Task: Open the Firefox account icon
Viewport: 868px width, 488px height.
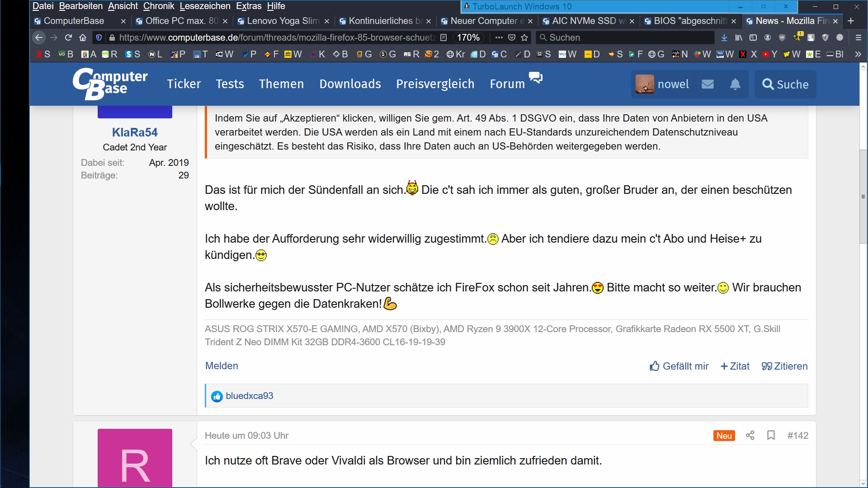Action: point(768,38)
